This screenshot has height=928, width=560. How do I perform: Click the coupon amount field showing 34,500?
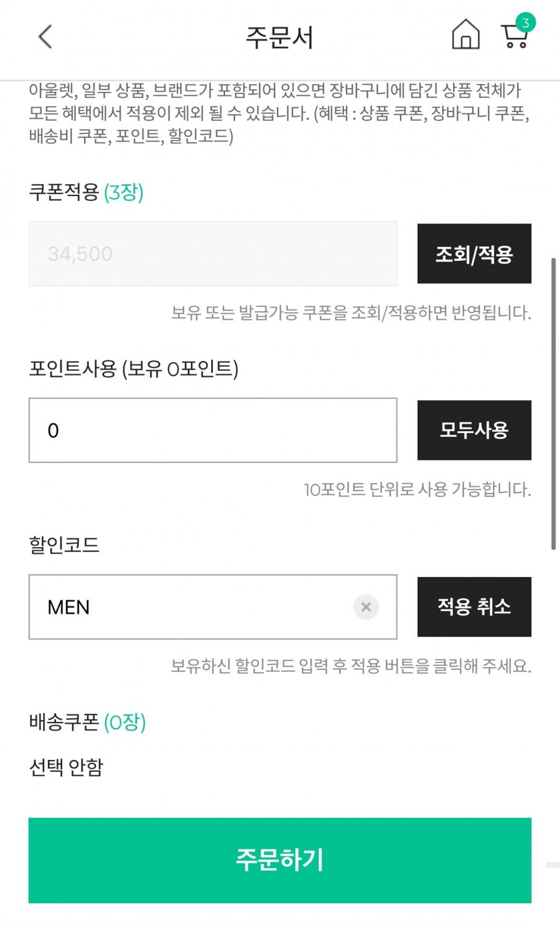(x=213, y=254)
